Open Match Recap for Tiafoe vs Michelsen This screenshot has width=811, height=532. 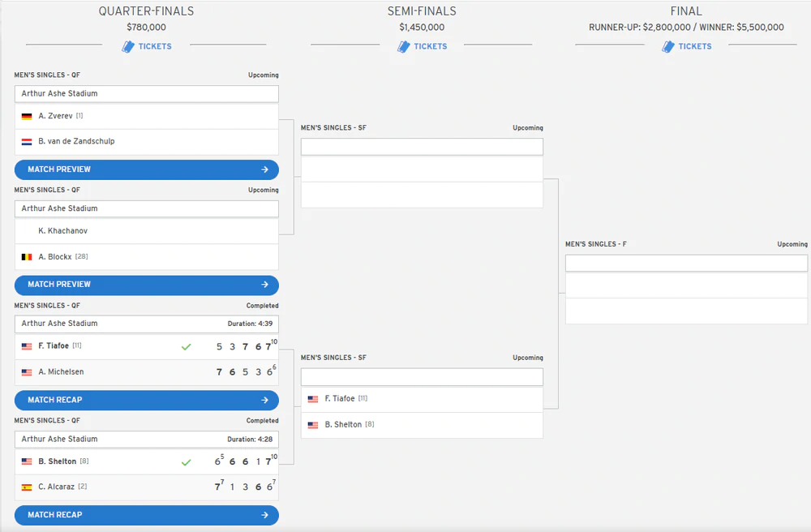146,400
